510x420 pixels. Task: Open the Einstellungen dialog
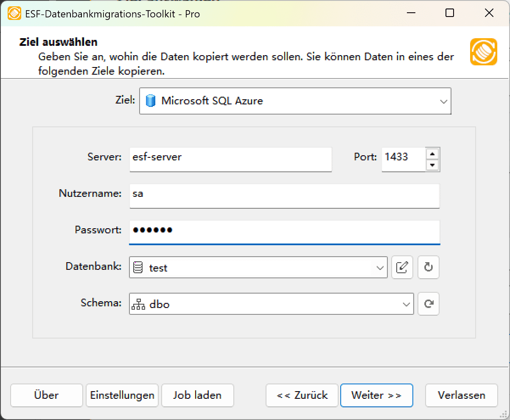point(122,395)
